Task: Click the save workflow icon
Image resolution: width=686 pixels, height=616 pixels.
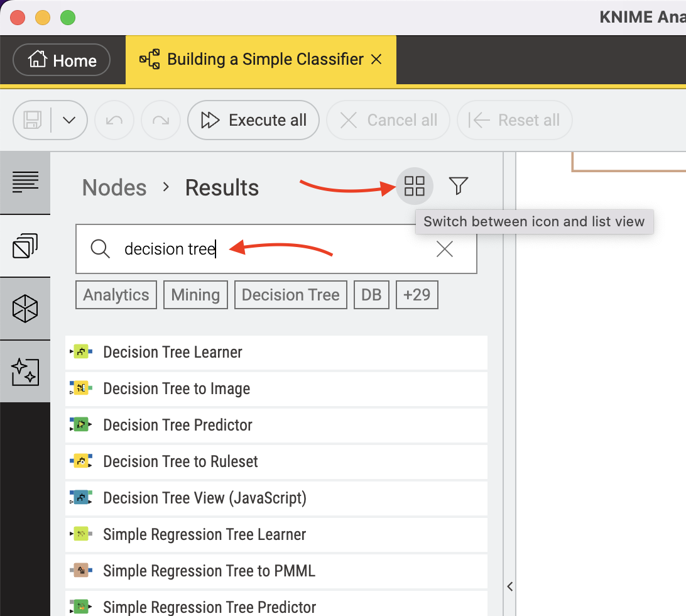Action: point(31,120)
